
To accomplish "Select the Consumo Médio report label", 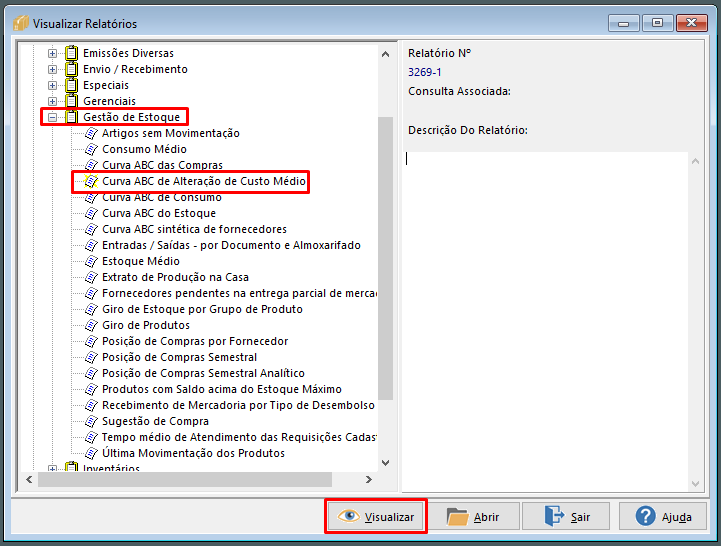I will pyautogui.click(x=144, y=149).
